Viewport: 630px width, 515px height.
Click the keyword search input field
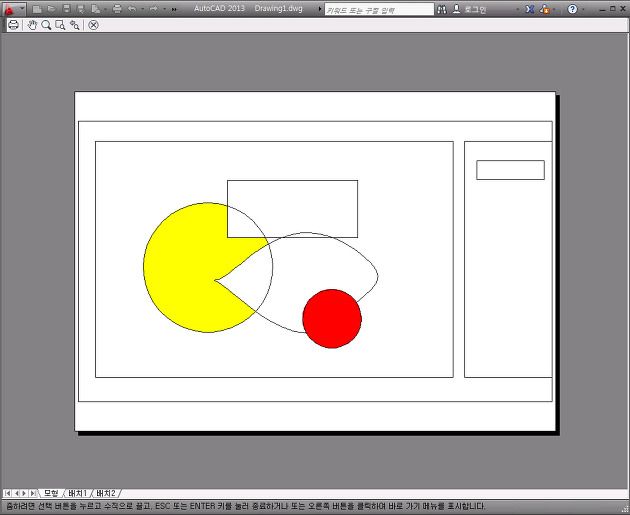379,10
